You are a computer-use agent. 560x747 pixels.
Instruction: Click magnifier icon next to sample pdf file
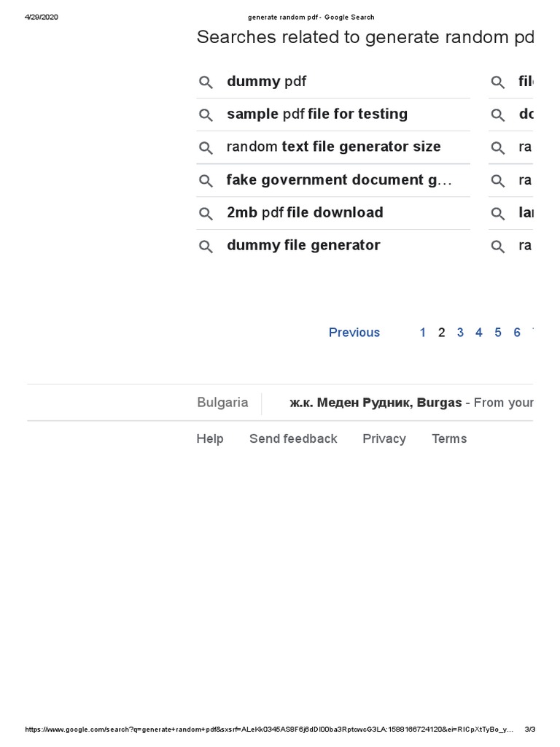(x=206, y=115)
